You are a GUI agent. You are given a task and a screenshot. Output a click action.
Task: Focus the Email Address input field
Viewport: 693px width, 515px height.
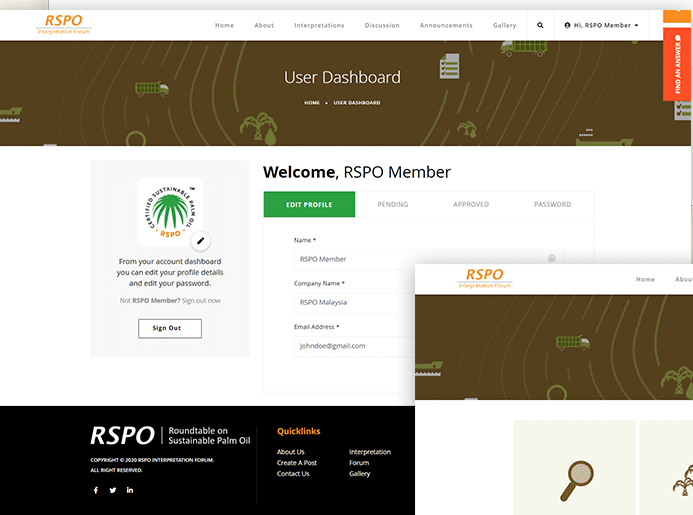tap(354, 346)
